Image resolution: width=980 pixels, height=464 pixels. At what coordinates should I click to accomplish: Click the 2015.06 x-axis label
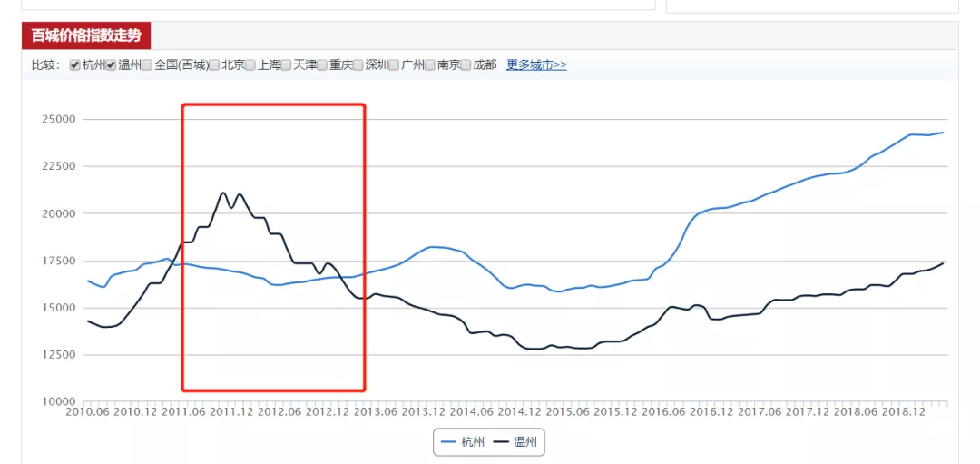click(568, 413)
